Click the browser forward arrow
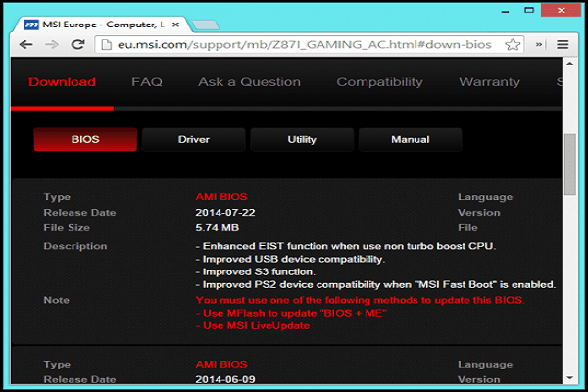Screen dimensions: 588x392 click(52, 45)
